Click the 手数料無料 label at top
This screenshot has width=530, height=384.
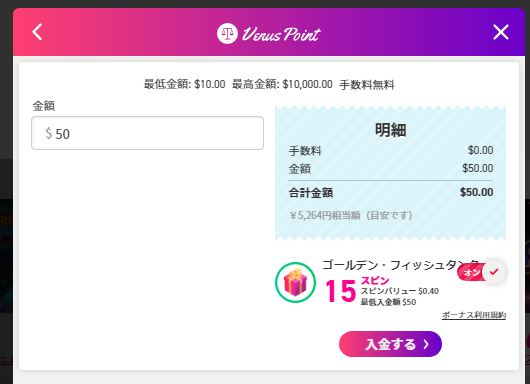point(367,84)
